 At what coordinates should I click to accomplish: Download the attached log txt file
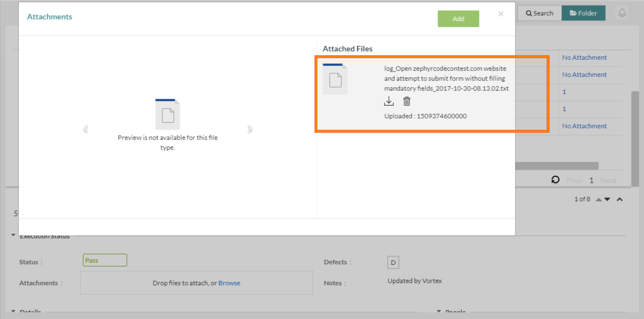(x=389, y=101)
